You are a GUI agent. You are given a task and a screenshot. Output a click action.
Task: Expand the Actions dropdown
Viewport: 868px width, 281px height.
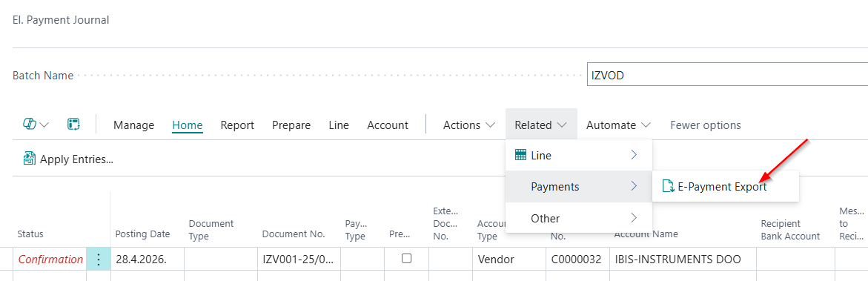click(x=469, y=125)
